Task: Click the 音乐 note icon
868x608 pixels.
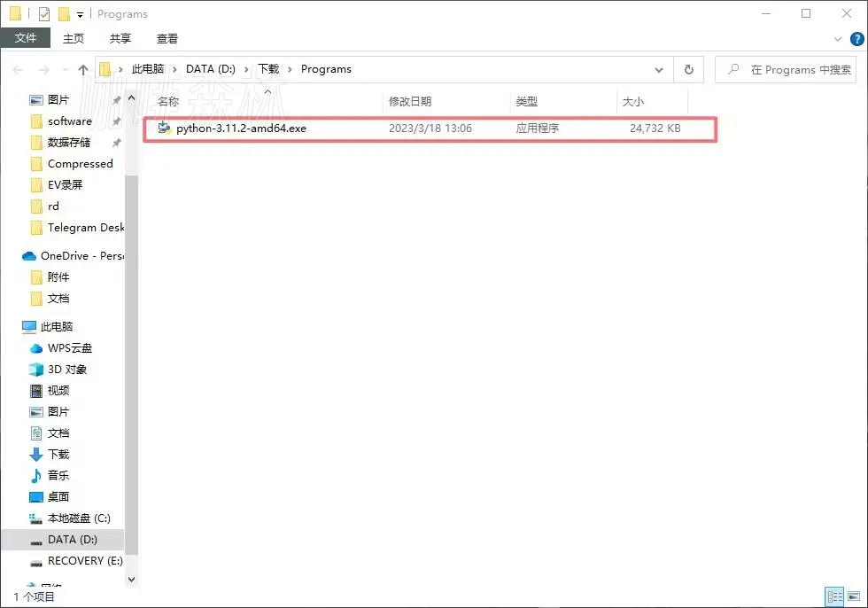Action: coord(36,476)
